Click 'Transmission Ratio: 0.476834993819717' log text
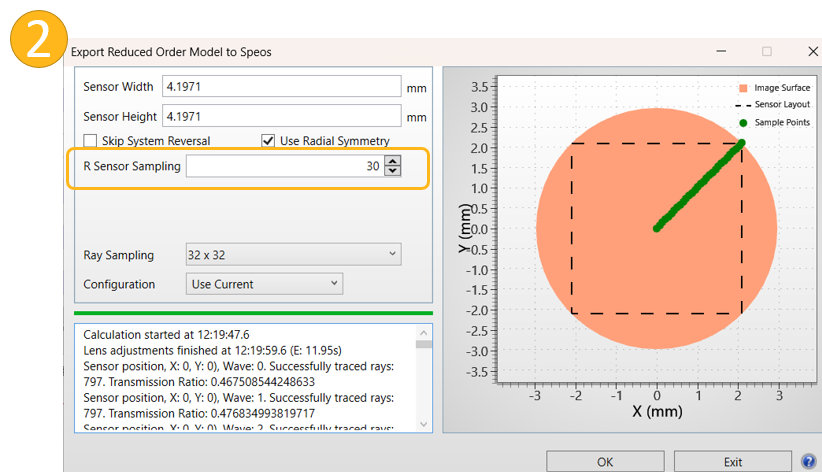Viewport: 822px width, 472px height. click(212, 413)
